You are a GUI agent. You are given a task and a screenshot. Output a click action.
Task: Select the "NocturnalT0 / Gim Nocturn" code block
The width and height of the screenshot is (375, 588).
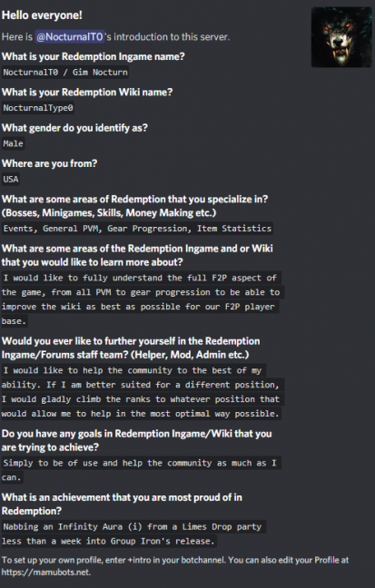click(65, 72)
